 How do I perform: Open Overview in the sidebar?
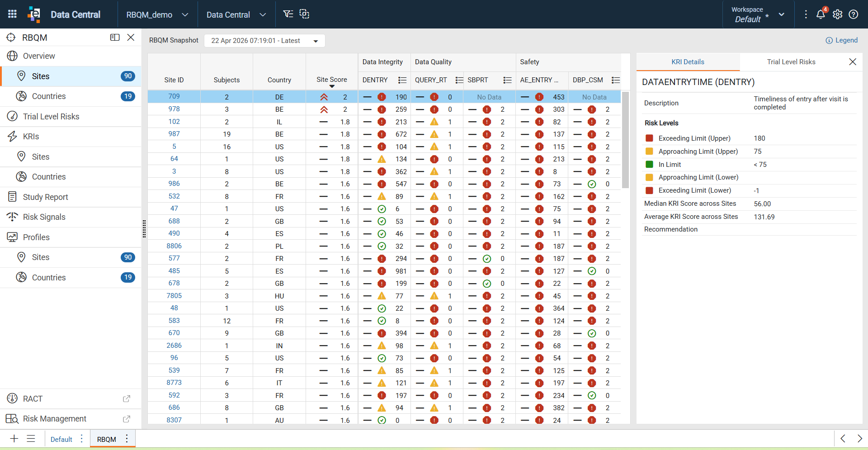[71, 56]
